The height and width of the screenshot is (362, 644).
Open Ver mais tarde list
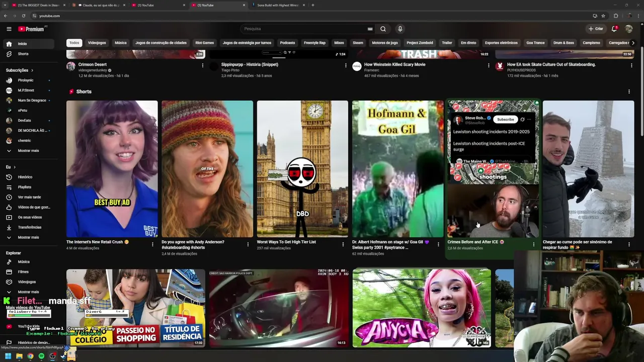coord(29,197)
